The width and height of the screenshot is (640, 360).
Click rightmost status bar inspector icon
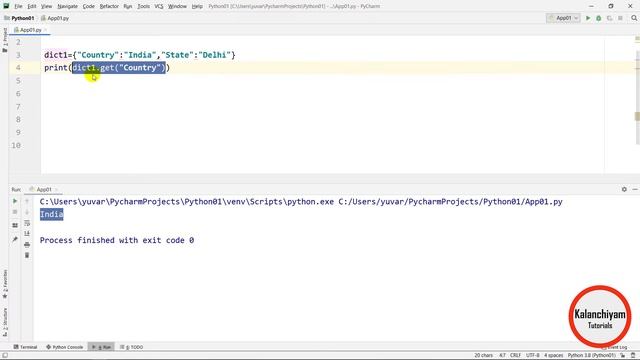point(633,355)
